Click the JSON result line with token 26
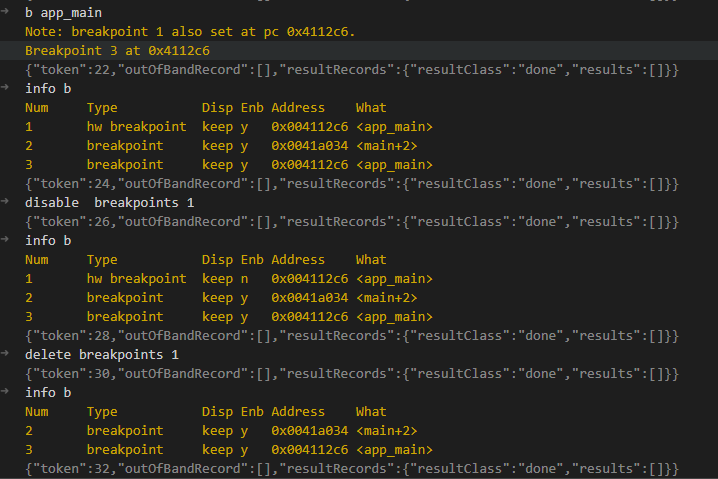 [352, 222]
